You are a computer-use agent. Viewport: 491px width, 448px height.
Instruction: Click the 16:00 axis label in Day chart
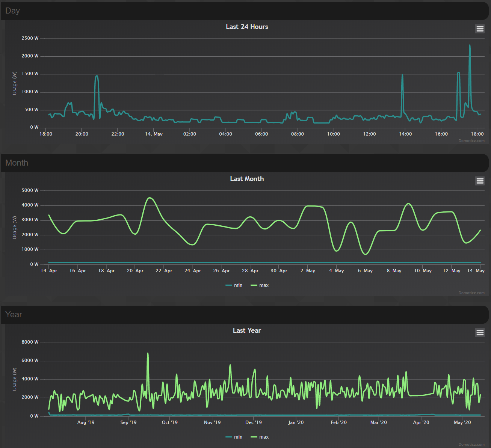point(441,134)
